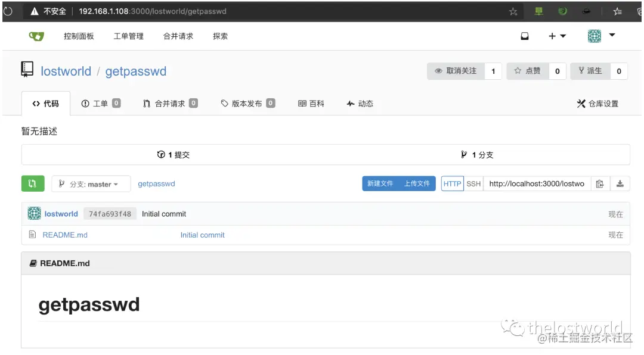The height and width of the screenshot is (355, 644).
Task: Bookmark page with star icon in address bar
Action: tap(513, 11)
